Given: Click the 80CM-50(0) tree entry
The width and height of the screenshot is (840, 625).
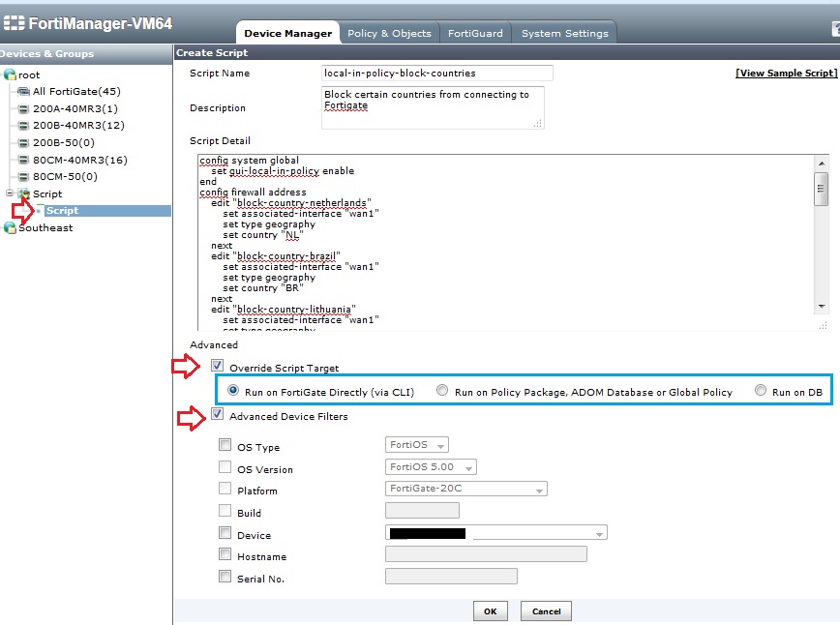Looking at the screenshot, I should pos(65,176).
